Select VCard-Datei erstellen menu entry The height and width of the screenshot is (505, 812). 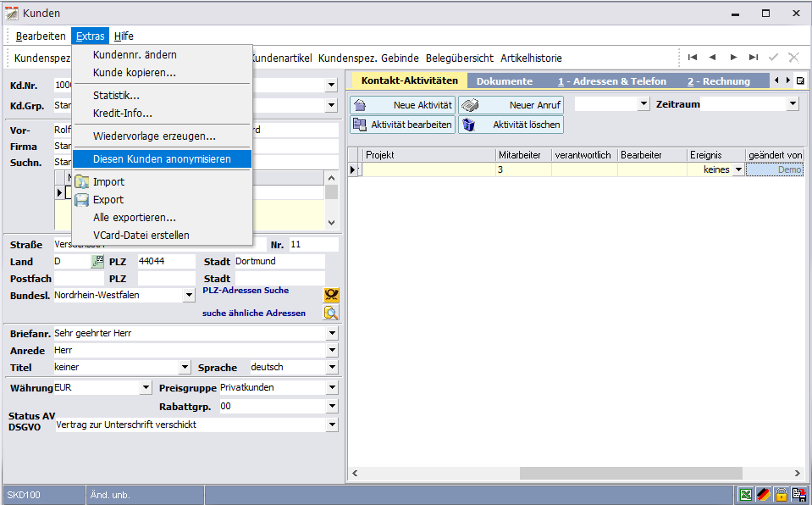tap(162, 235)
